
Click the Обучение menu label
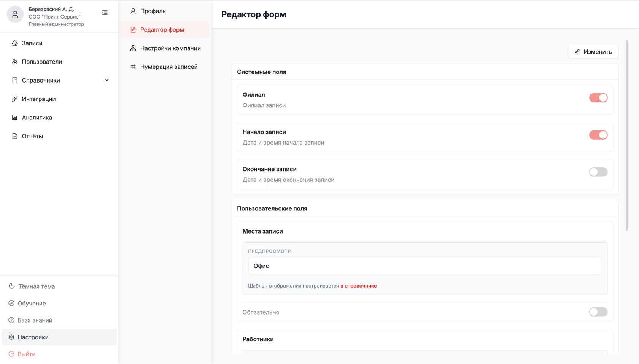pyautogui.click(x=32, y=303)
